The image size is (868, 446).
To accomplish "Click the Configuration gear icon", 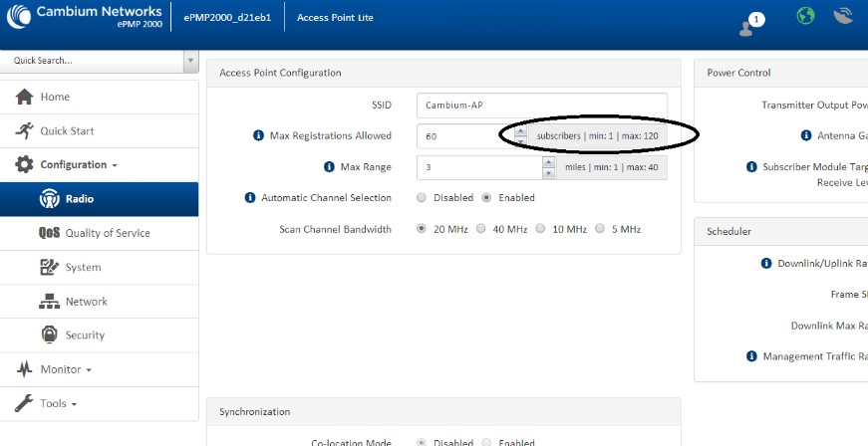I will tap(24, 164).
